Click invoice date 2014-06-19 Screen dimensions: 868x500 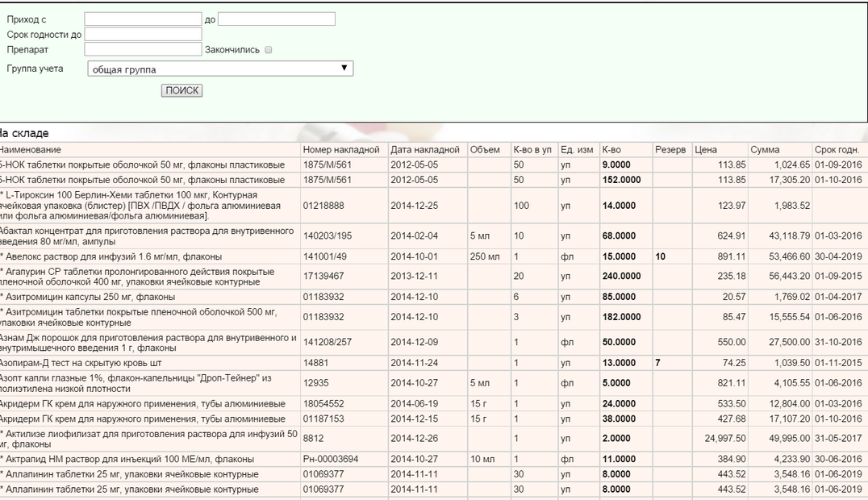pos(414,404)
